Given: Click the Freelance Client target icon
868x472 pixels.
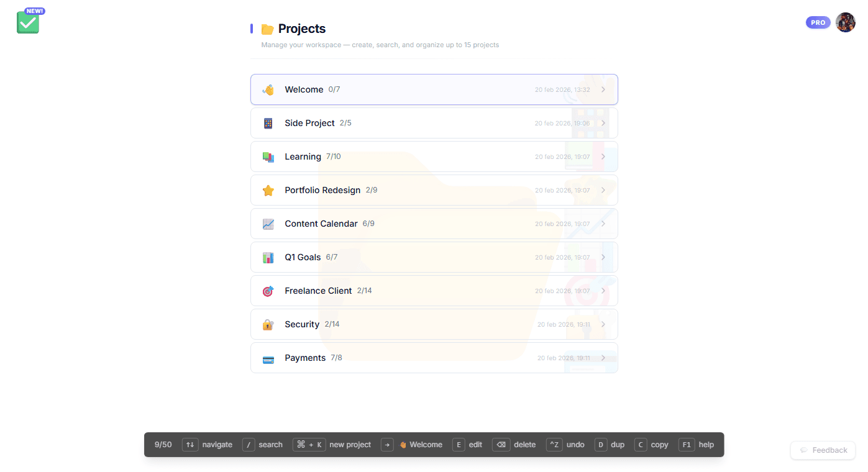Looking at the screenshot, I should 268,291.
